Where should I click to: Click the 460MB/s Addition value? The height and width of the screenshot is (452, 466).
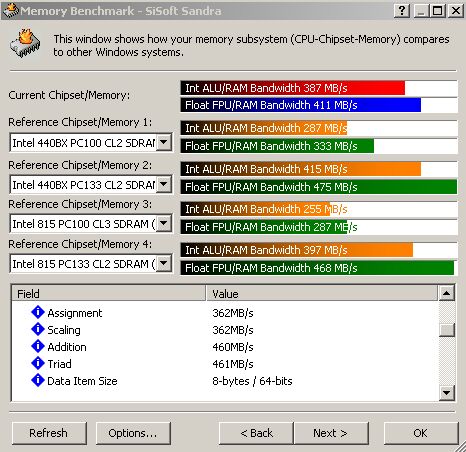click(233, 347)
